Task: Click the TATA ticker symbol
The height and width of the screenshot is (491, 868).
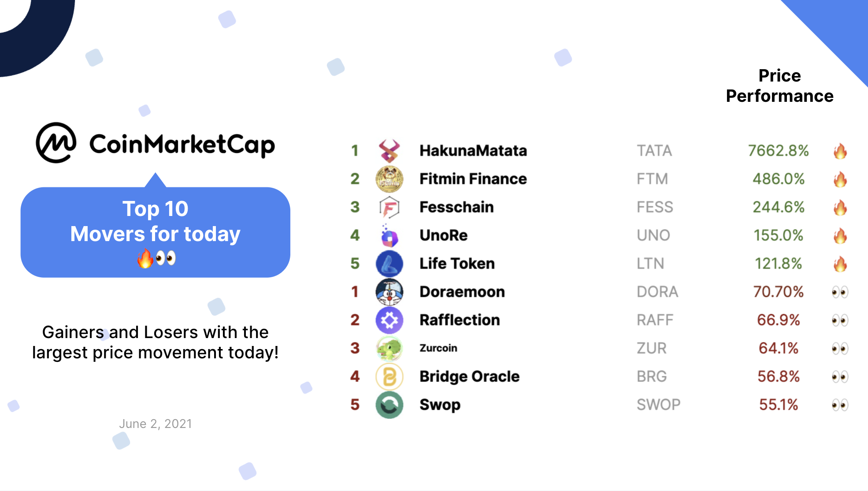Action: (654, 151)
